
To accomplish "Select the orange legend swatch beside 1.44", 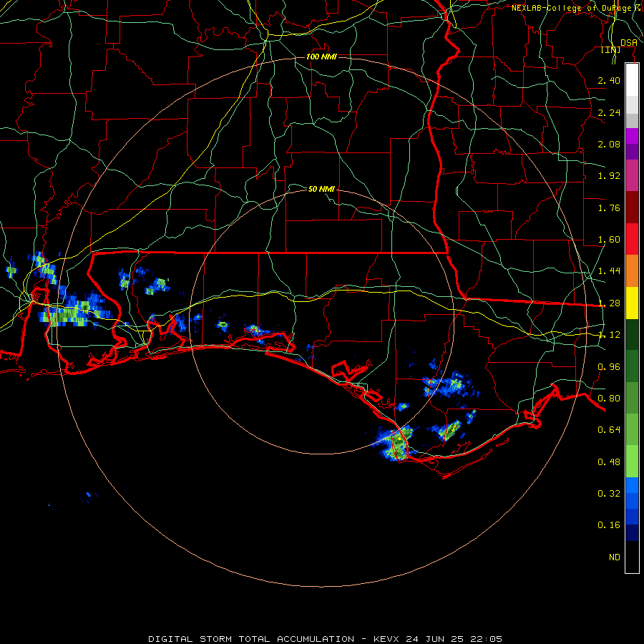I will pyautogui.click(x=632, y=270).
